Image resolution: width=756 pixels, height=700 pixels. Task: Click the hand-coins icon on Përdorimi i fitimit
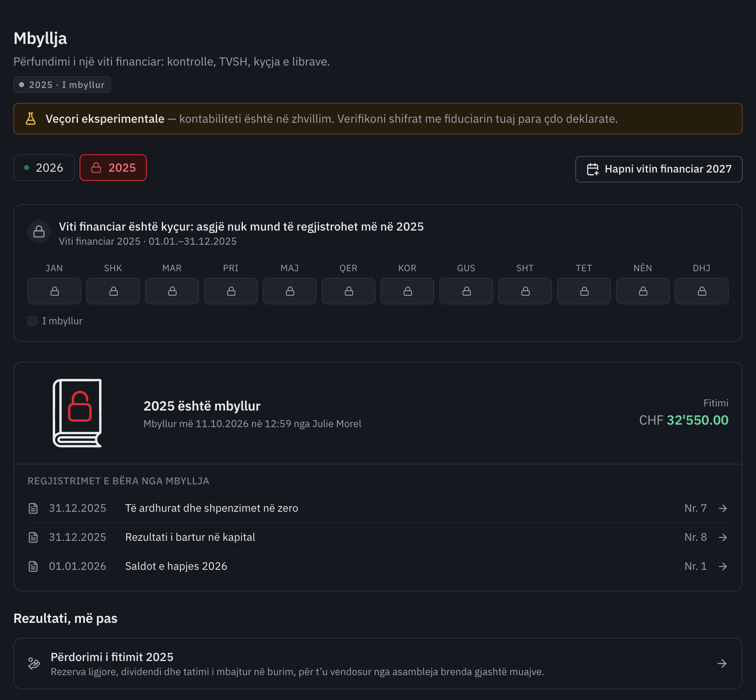(34, 664)
